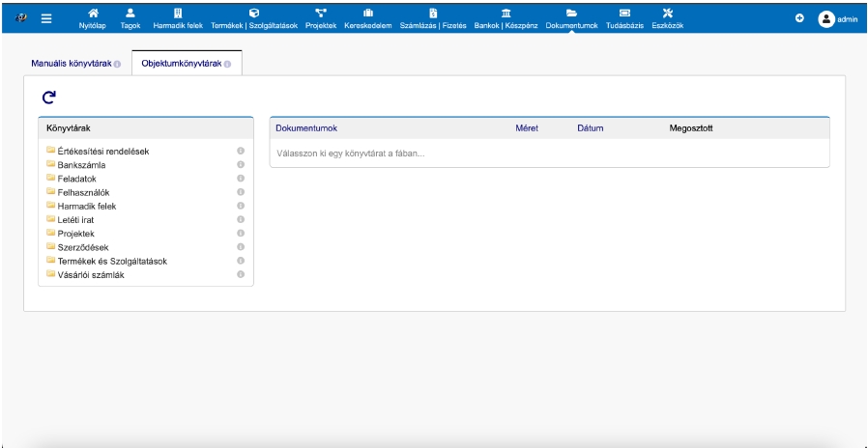868x448 pixels.
Task: Sort by the Dátum column header
Action: pyautogui.click(x=590, y=127)
